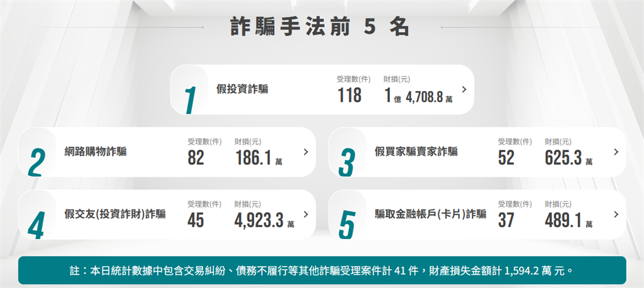644x288 pixels.
Task: Click the loss amount 1億 4,708.8萬
Action: click(418, 96)
